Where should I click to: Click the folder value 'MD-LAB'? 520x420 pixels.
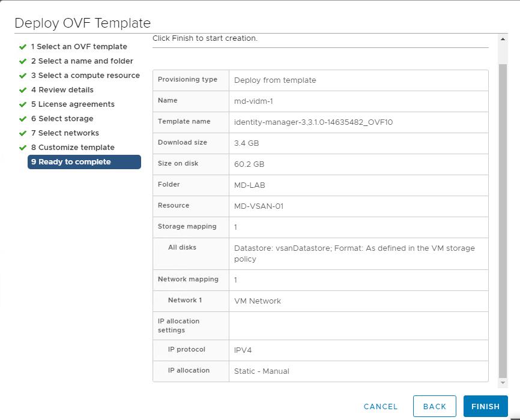tap(249, 185)
